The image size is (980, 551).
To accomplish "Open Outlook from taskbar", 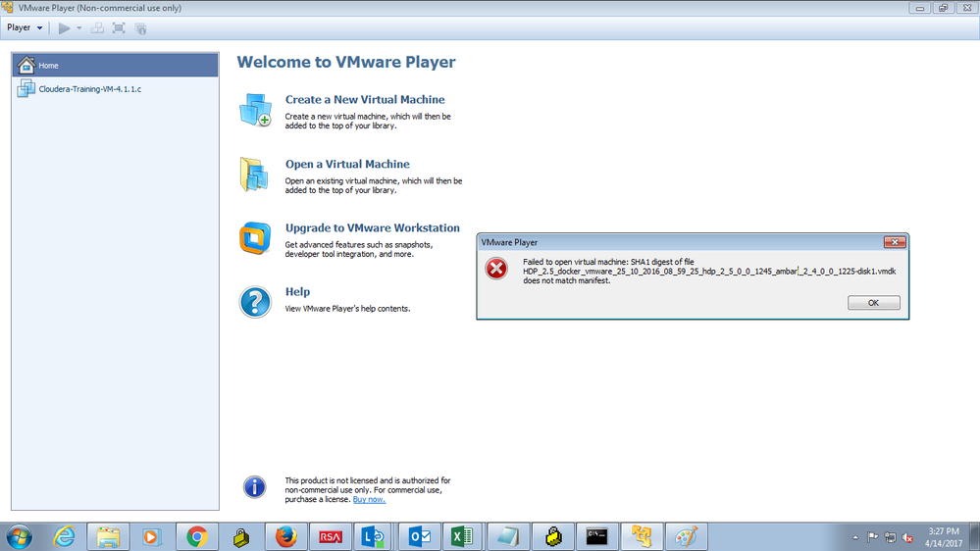I will point(420,536).
